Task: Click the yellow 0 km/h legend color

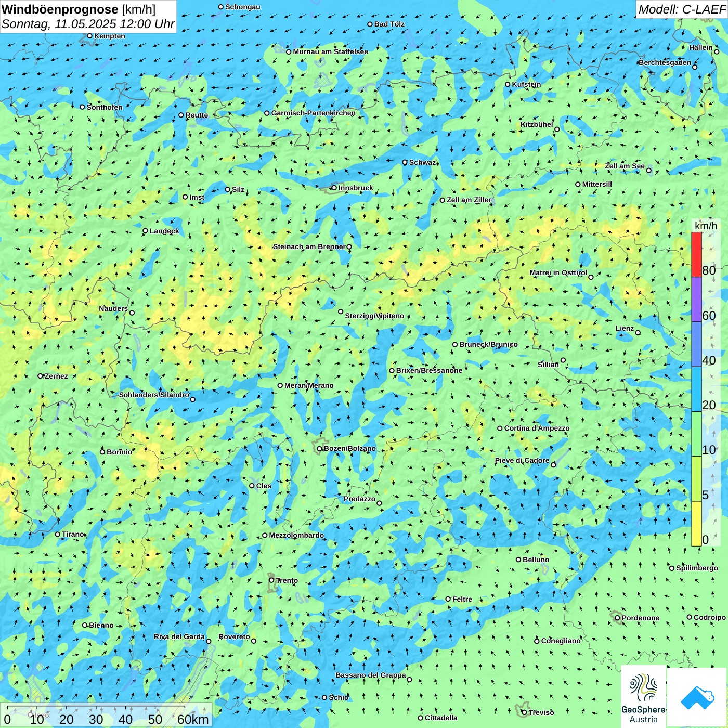Action: 696,524
